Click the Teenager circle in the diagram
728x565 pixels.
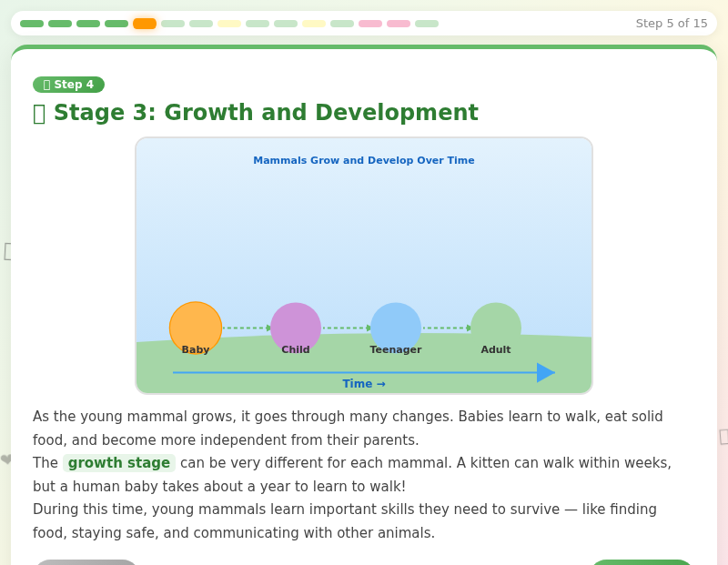[396, 326]
